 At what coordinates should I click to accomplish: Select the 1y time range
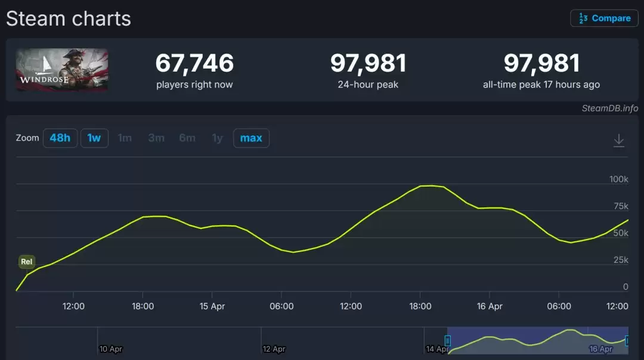217,138
